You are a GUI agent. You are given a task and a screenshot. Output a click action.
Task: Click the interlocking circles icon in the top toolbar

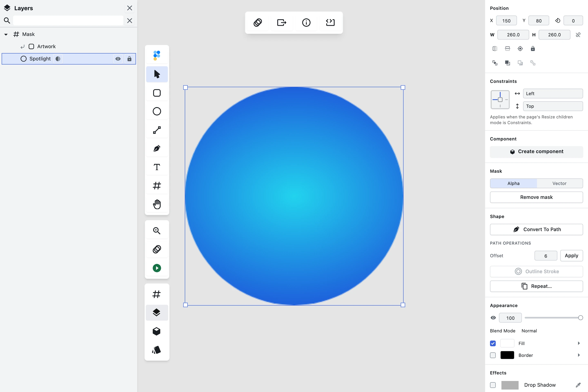258,22
